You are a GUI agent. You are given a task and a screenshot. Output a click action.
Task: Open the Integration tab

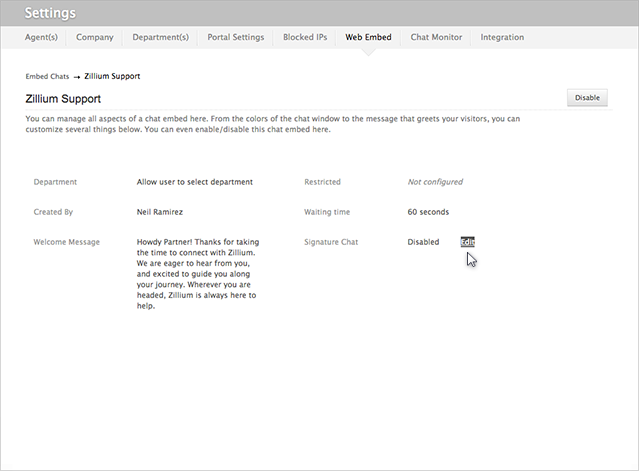tap(502, 37)
